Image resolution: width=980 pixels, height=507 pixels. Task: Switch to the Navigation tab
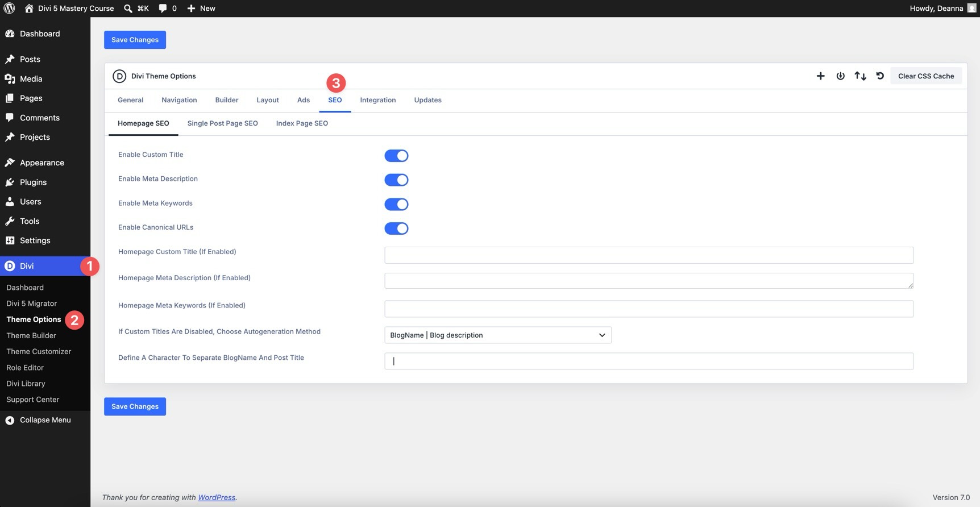pyautogui.click(x=179, y=100)
